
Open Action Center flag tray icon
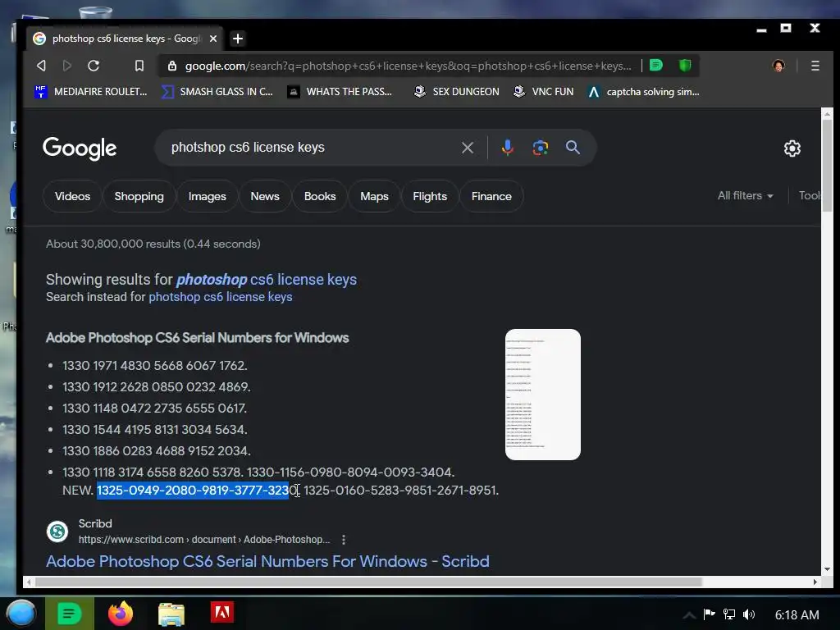point(710,614)
